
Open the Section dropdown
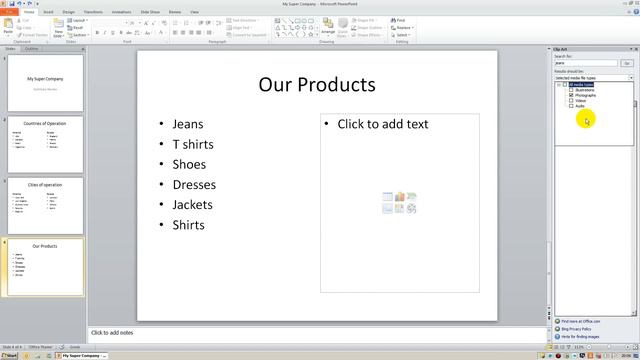pyautogui.click(x=78, y=35)
